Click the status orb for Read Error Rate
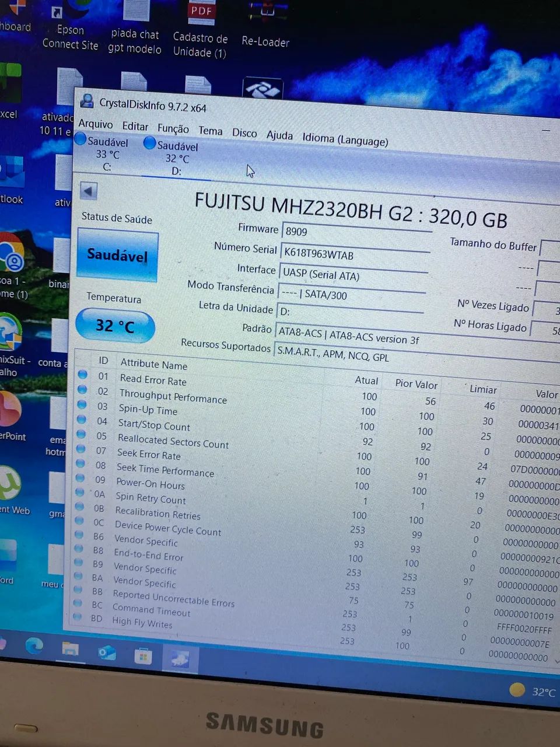 click(83, 375)
